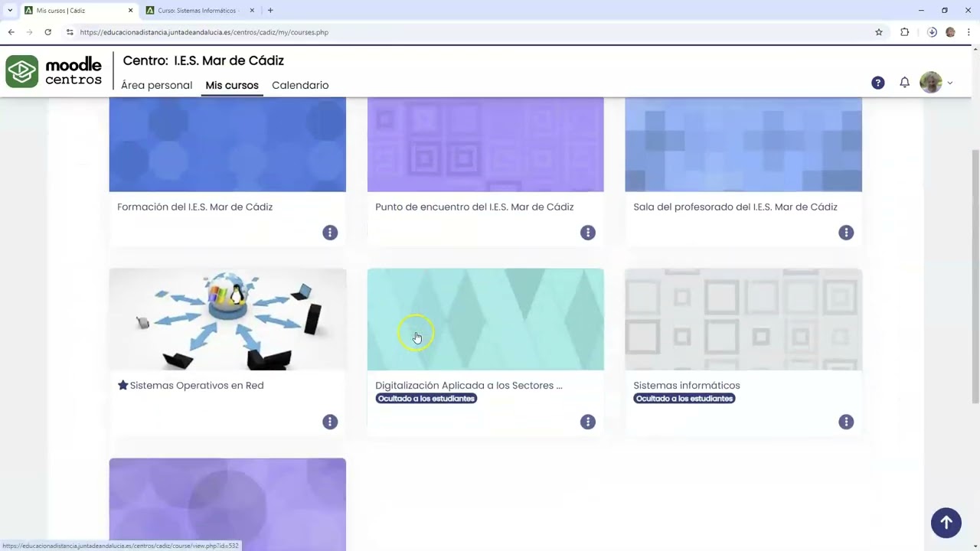Reload the page
The width and height of the screenshot is (980, 551).
tap(47, 32)
